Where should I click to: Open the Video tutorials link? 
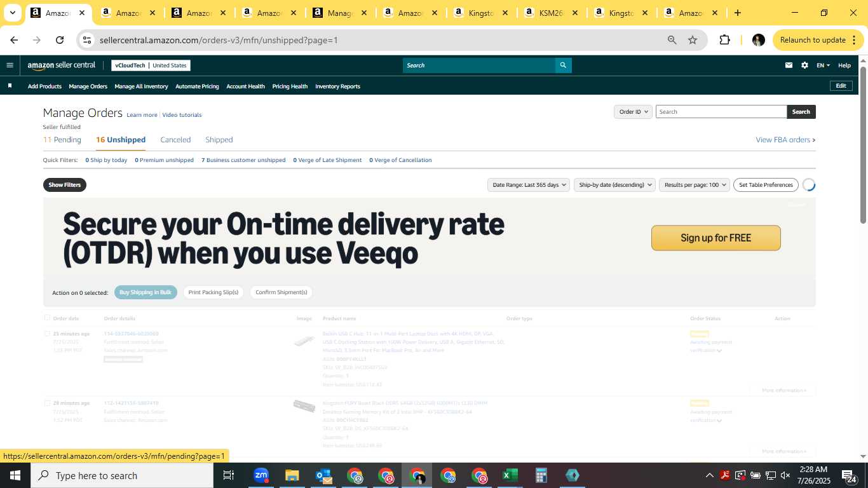click(x=182, y=115)
